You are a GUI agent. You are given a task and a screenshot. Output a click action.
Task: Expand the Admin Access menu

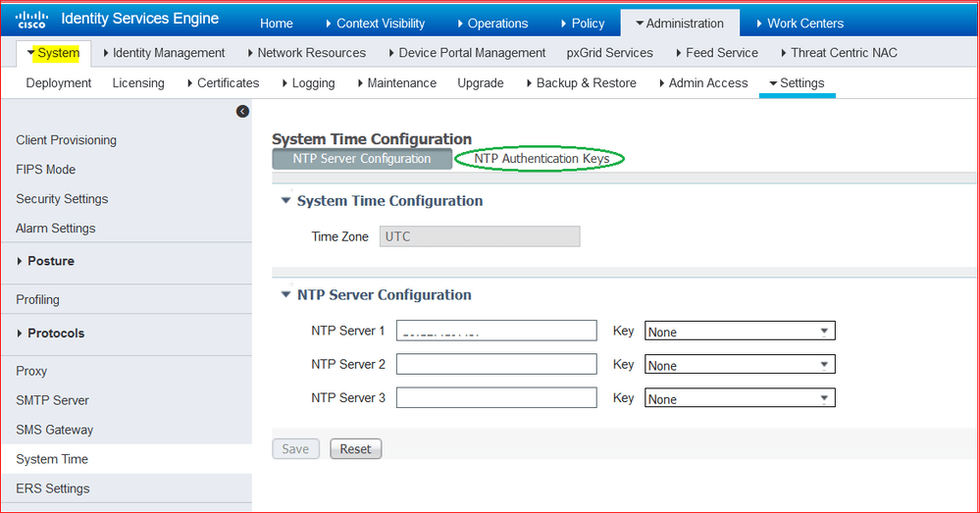(703, 83)
